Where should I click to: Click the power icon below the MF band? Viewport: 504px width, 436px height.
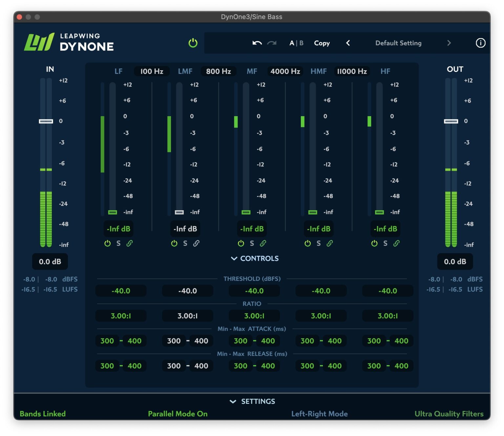coord(241,243)
